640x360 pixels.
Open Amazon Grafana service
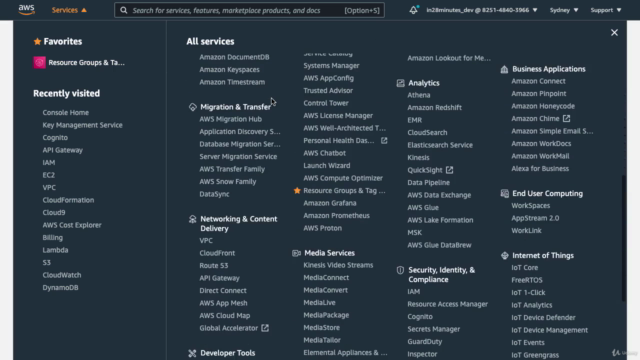(330, 203)
